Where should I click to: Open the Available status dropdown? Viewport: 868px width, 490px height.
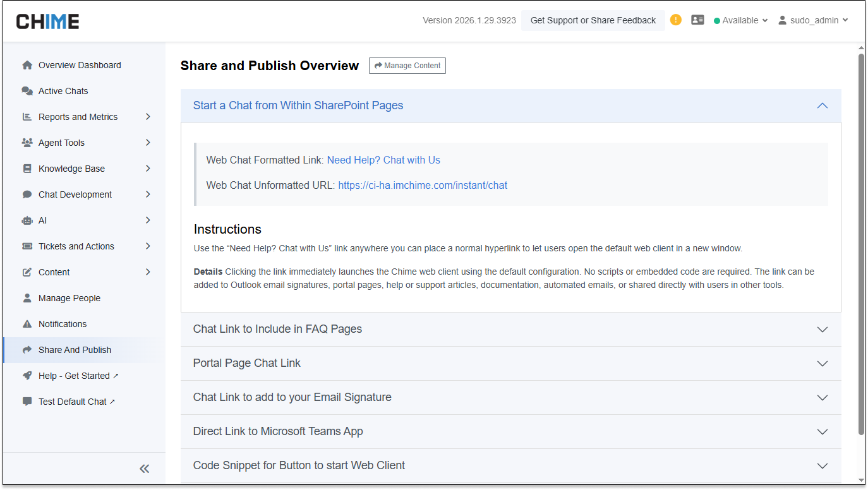coord(740,20)
